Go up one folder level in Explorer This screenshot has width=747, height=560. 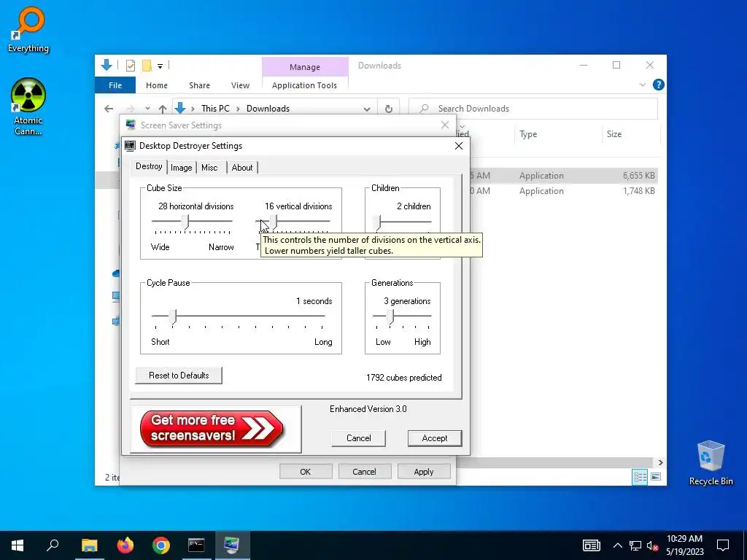coord(163,109)
